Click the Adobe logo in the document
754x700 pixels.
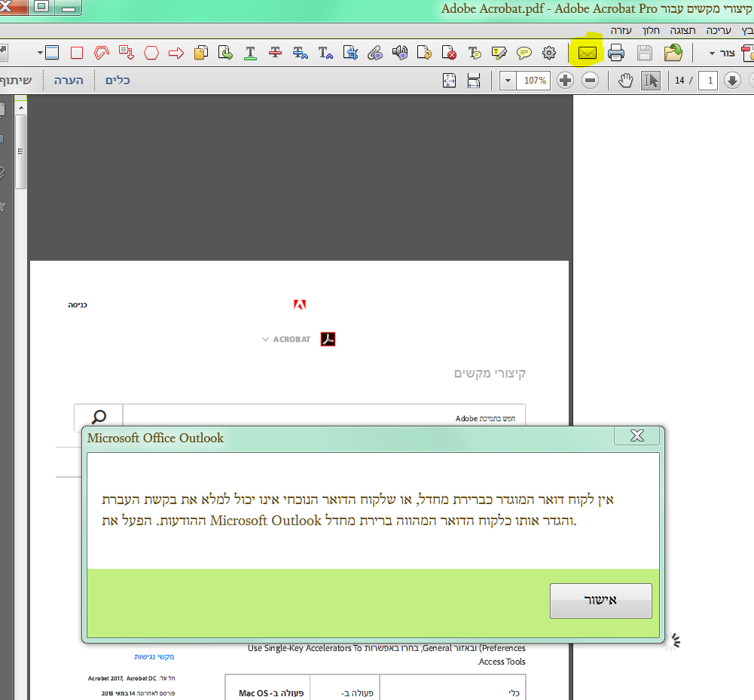point(300,304)
